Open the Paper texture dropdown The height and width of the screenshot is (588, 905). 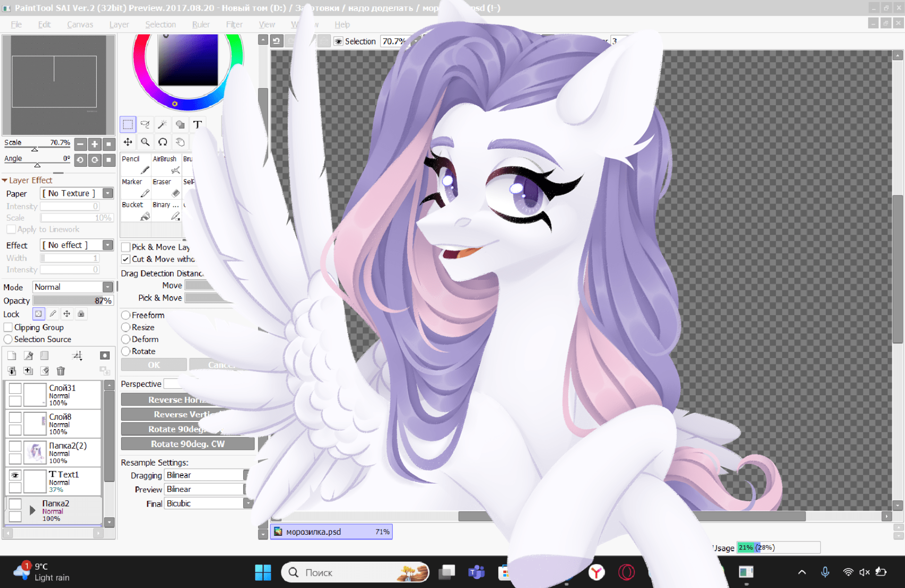pos(108,194)
